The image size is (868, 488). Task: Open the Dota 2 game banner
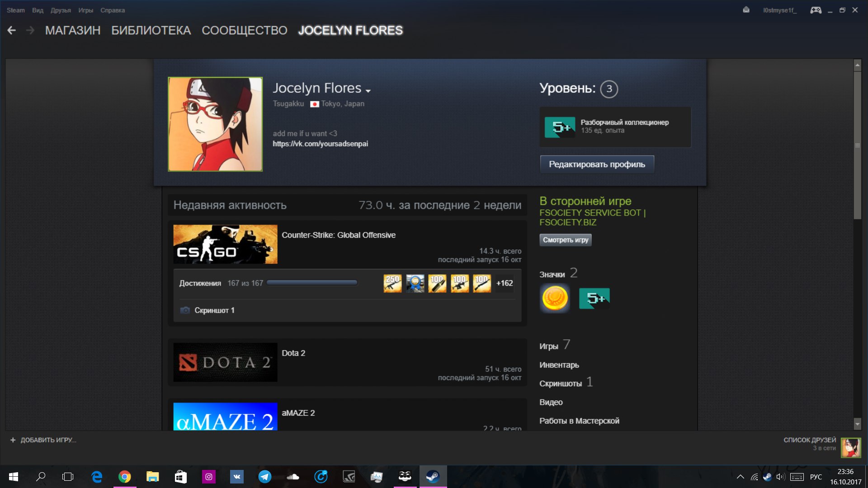[225, 362]
